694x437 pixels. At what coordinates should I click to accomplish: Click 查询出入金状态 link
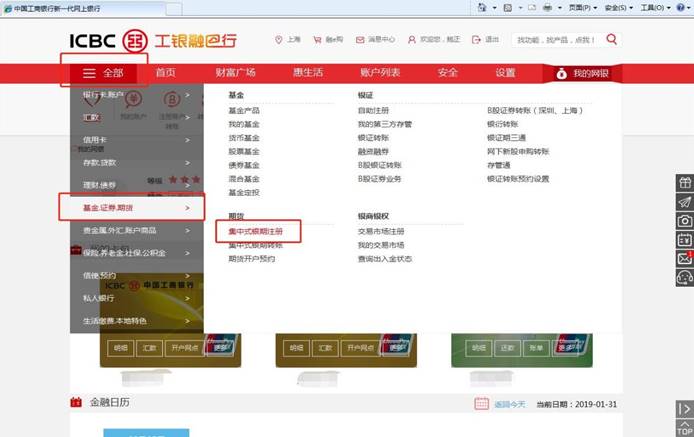tap(385, 259)
